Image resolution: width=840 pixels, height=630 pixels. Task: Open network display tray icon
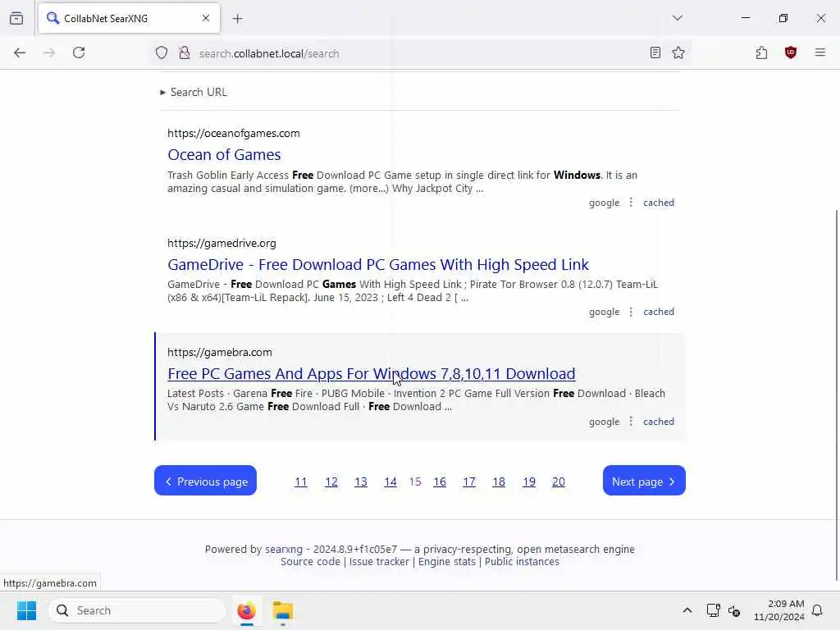click(x=713, y=610)
